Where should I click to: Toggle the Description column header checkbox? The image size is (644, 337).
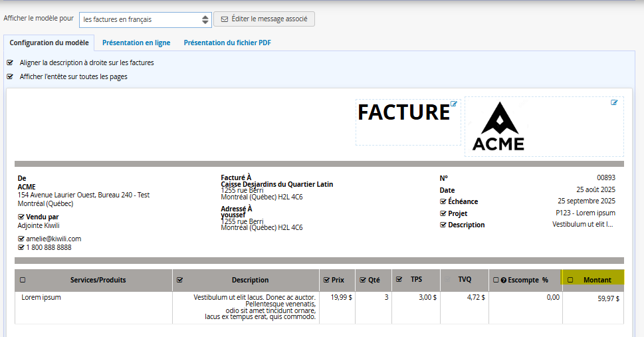(x=179, y=280)
